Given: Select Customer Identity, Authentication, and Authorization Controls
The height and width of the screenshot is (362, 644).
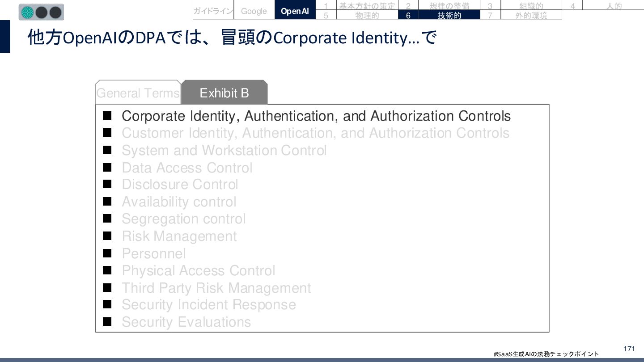Looking at the screenshot, I should pyautogui.click(x=315, y=133).
